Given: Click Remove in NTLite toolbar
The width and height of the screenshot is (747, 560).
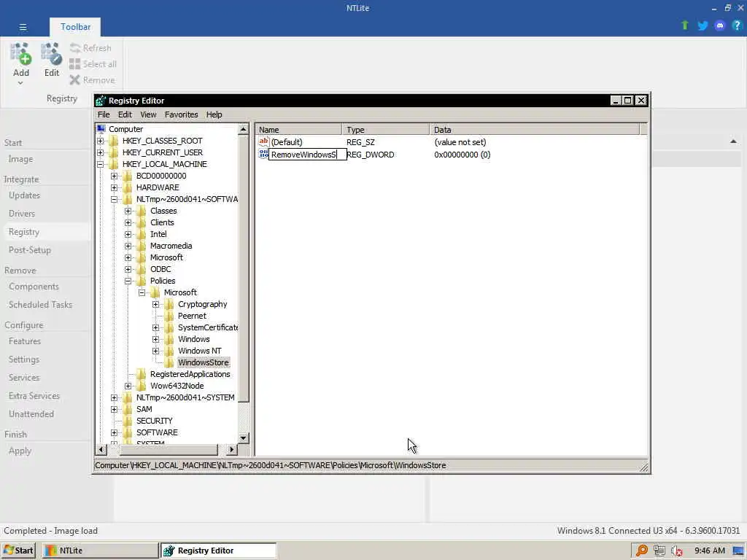Looking at the screenshot, I should (92, 80).
